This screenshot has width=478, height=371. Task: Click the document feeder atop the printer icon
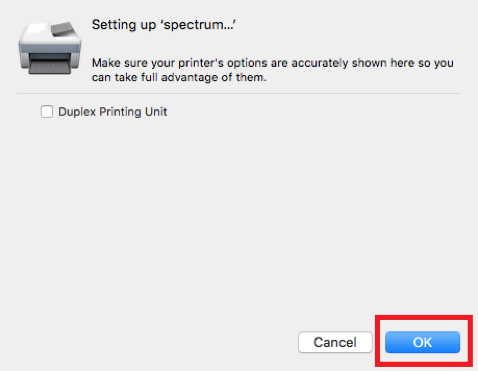[x=64, y=29]
